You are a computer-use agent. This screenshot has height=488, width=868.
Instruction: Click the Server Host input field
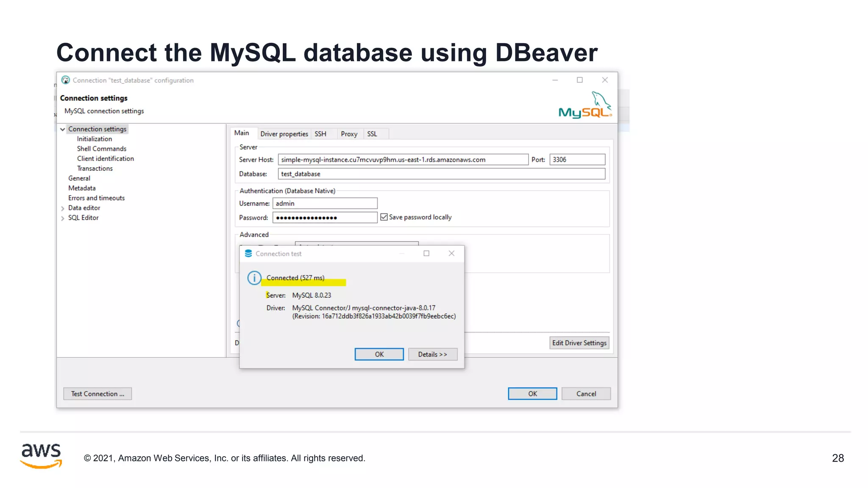pos(403,160)
